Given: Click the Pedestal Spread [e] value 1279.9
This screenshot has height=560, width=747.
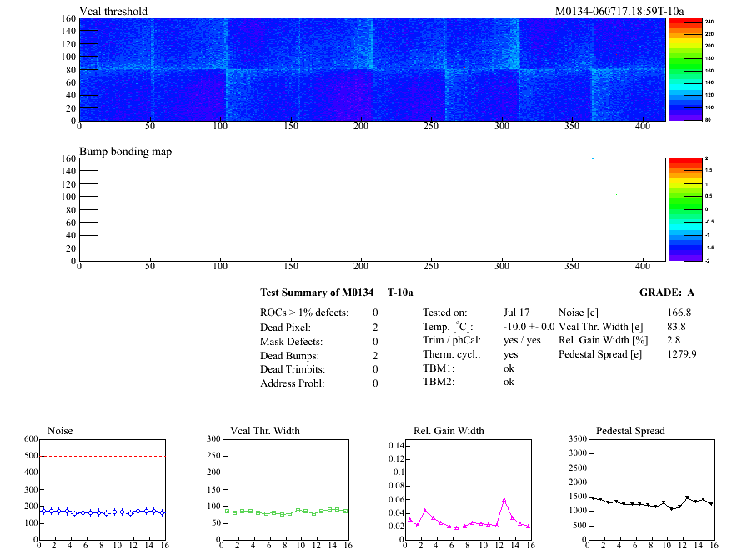Looking at the screenshot, I should pos(682,354).
